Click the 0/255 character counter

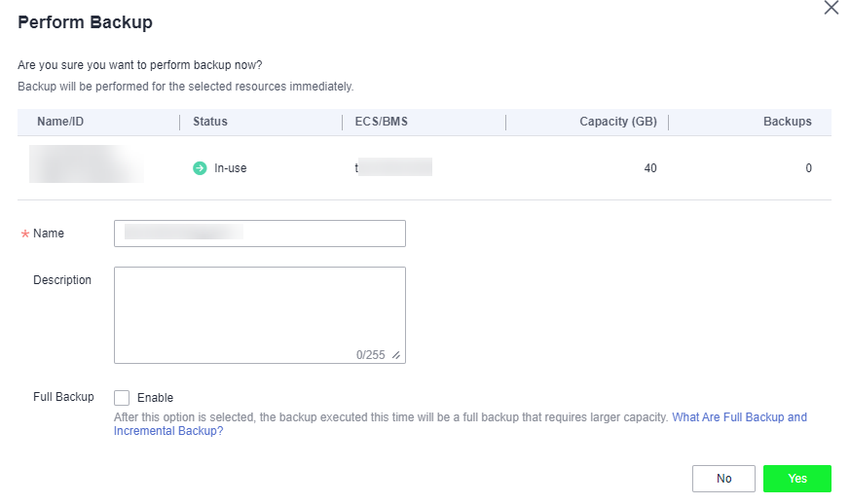[370, 355]
